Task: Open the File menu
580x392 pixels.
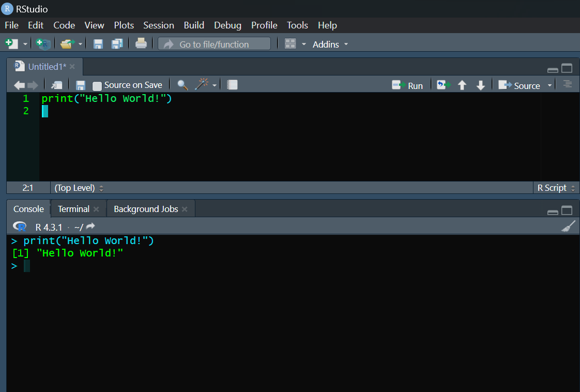Action: [x=11, y=25]
